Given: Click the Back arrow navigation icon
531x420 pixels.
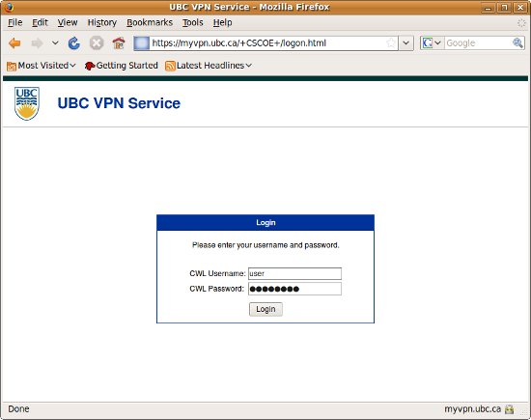Looking at the screenshot, I should click(14, 43).
